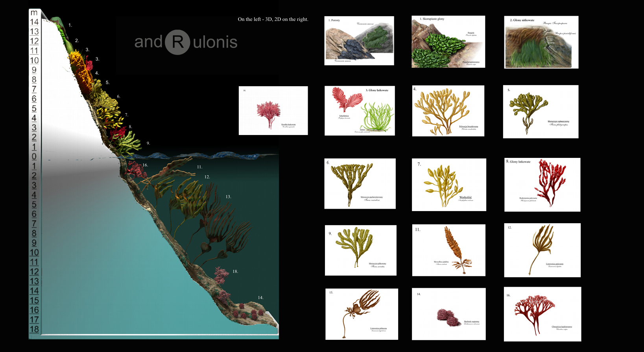Select the card 18 Koralka hakowata thumbnail
644x352 pixels.
point(273,111)
